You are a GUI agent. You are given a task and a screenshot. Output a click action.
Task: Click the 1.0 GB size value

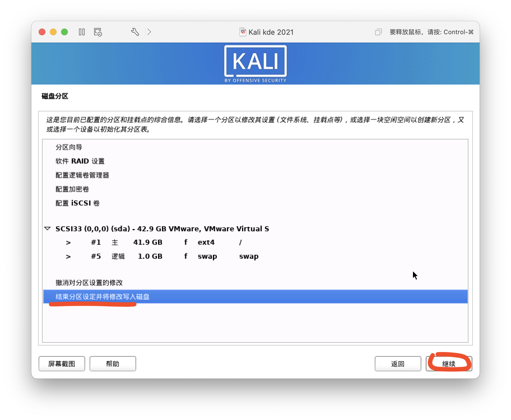[x=150, y=256]
